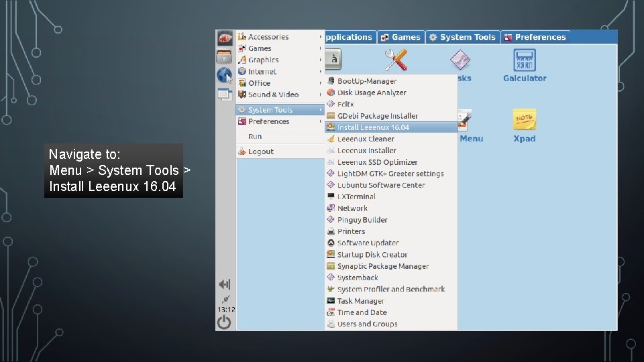Click the Task Manager icon
This screenshot has width=644, height=362.
(331, 300)
